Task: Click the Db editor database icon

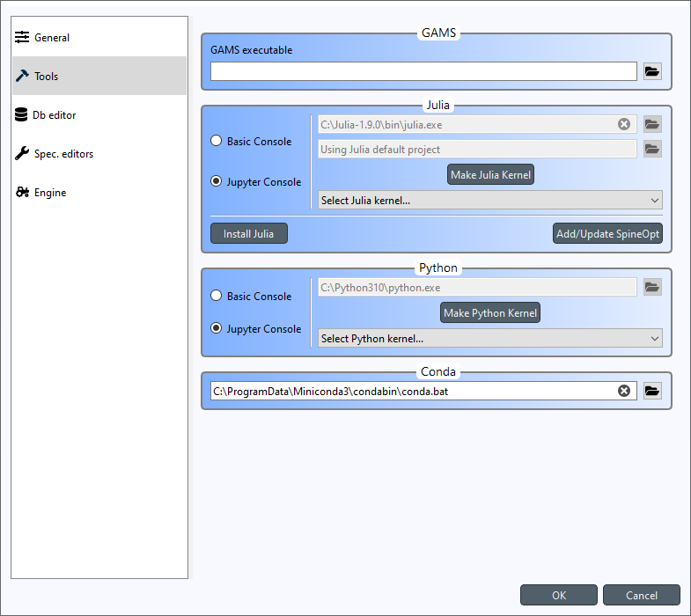Action: tap(21, 114)
